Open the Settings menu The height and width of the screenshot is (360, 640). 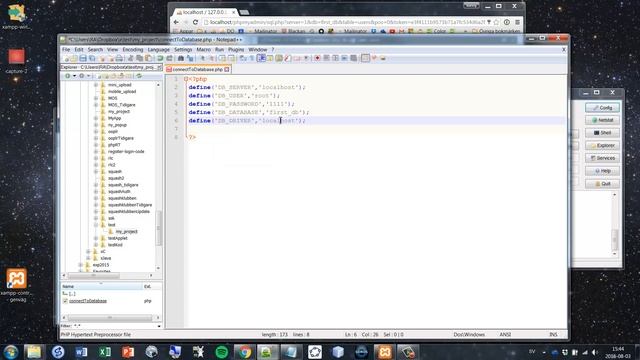183,49
